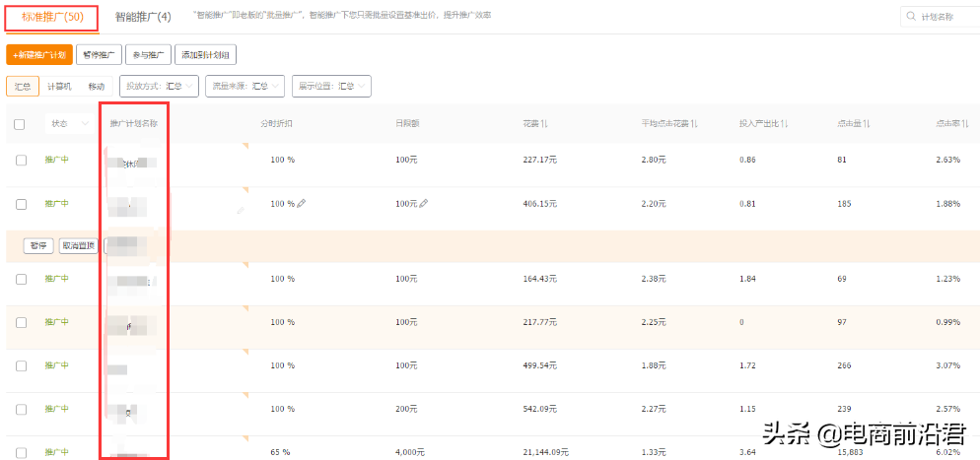Click the 185 clicks value
980x460 pixels.
pos(843,204)
